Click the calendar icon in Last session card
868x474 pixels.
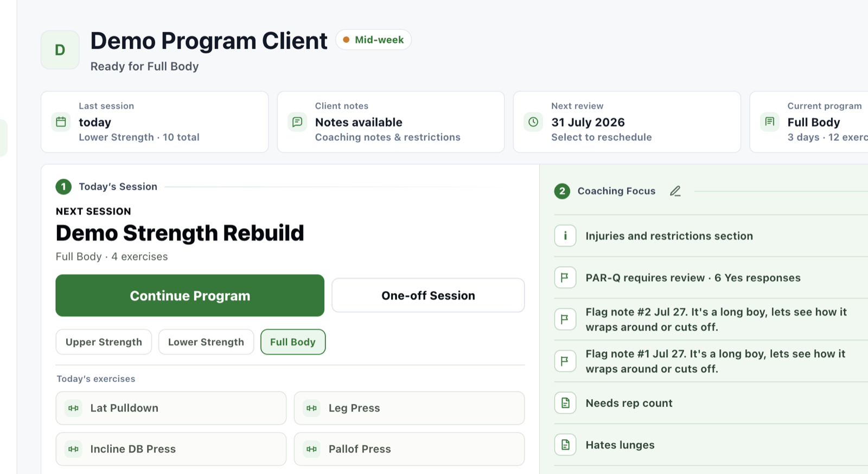tap(61, 122)
